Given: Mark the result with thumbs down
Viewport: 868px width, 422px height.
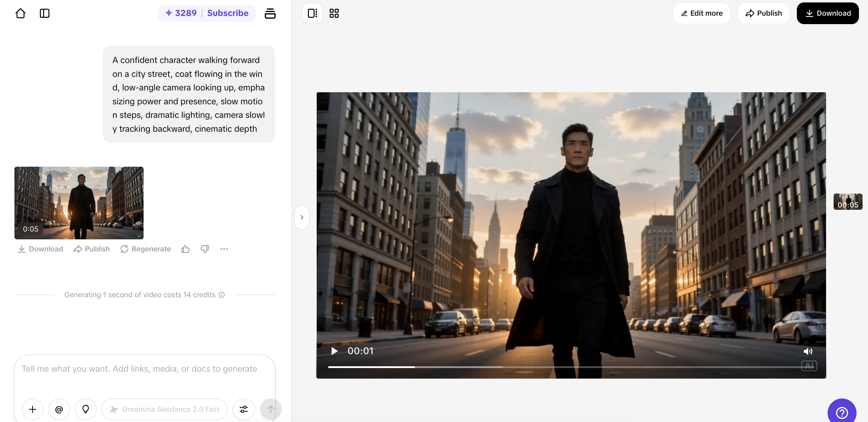Looking at the screenshot, I should 204,249.
